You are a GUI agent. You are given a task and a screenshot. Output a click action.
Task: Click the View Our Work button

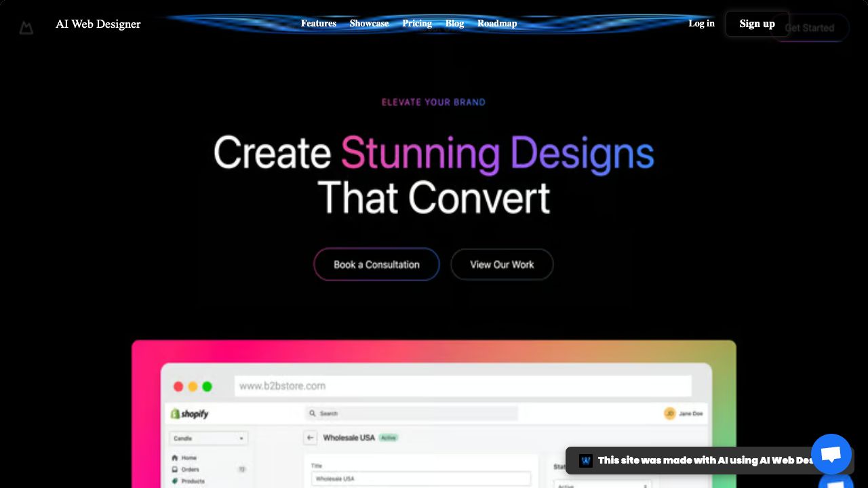502,264
